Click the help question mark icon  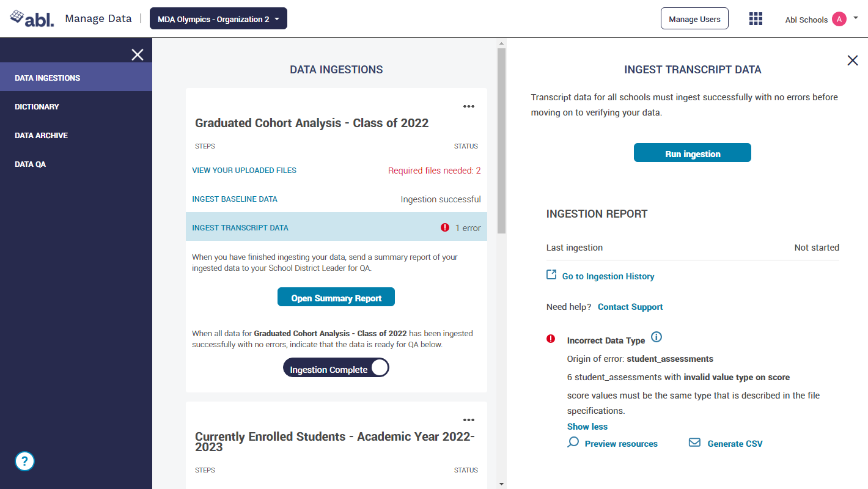24,461
